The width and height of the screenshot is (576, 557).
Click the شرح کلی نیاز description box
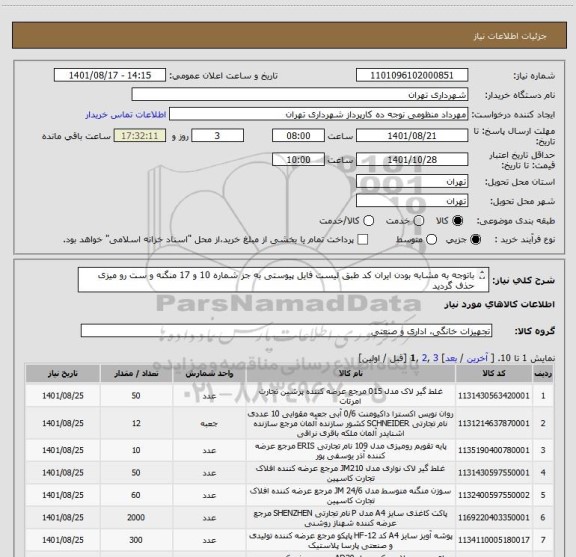(x=283, y=280)
